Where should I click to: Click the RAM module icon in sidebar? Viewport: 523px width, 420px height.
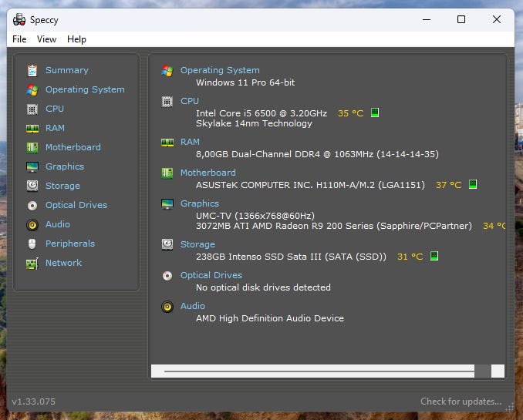(x=32, y=129)
